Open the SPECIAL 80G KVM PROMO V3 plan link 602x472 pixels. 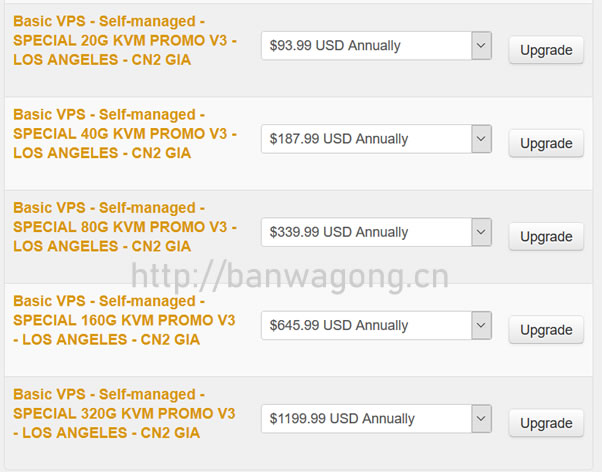tap(125, 227)
